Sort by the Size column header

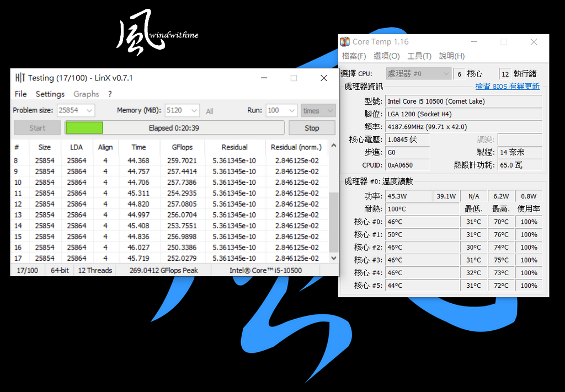[x=45, y=147]
